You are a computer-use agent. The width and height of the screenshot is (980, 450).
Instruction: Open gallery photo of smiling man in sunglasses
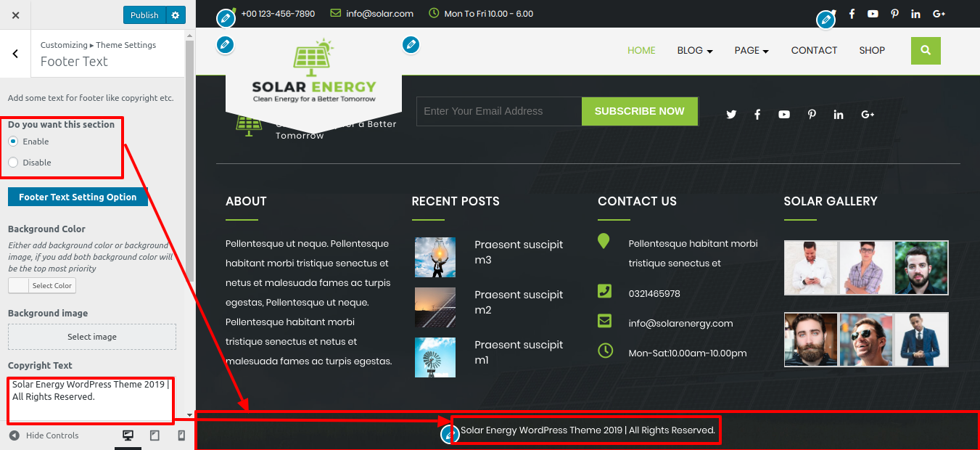tap(866, 340)
